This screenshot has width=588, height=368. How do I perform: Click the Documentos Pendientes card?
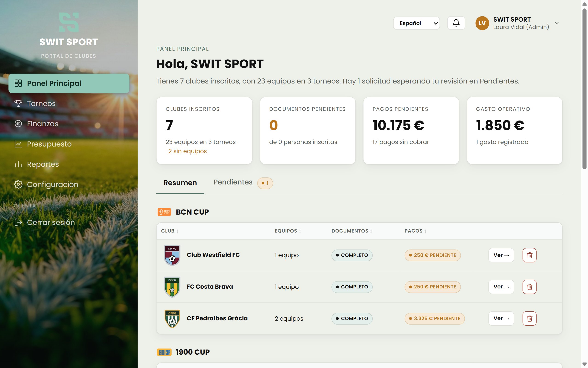click(308, 131)
